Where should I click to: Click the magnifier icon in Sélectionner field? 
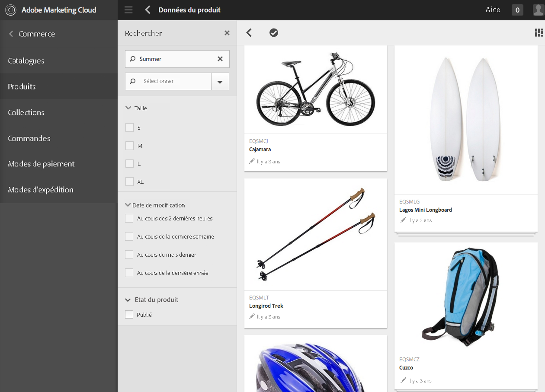pyautogui.click(x=133, y=81)
